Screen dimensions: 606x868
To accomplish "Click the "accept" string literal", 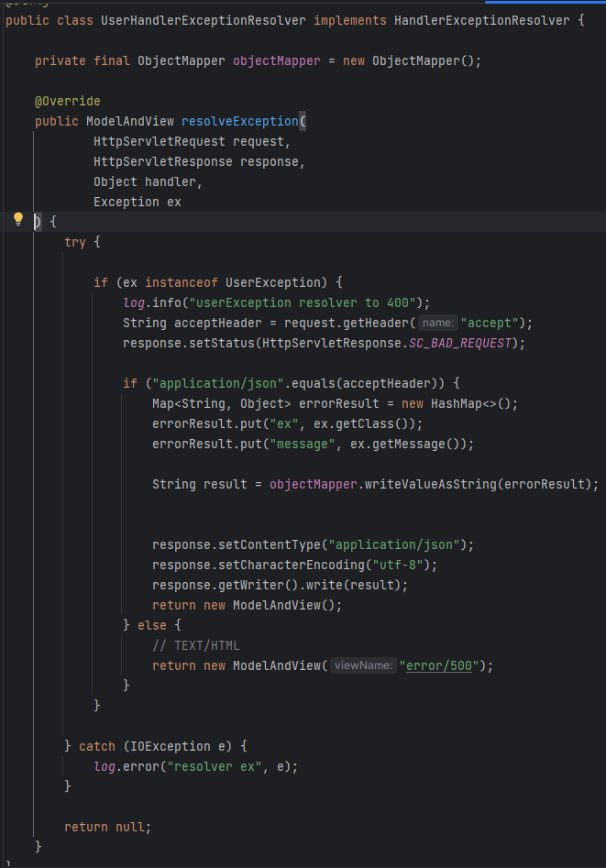I will click(x=490, y=324).
